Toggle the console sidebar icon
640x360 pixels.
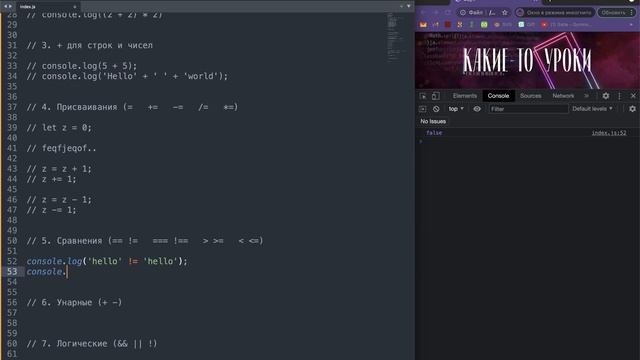(422, 109)
